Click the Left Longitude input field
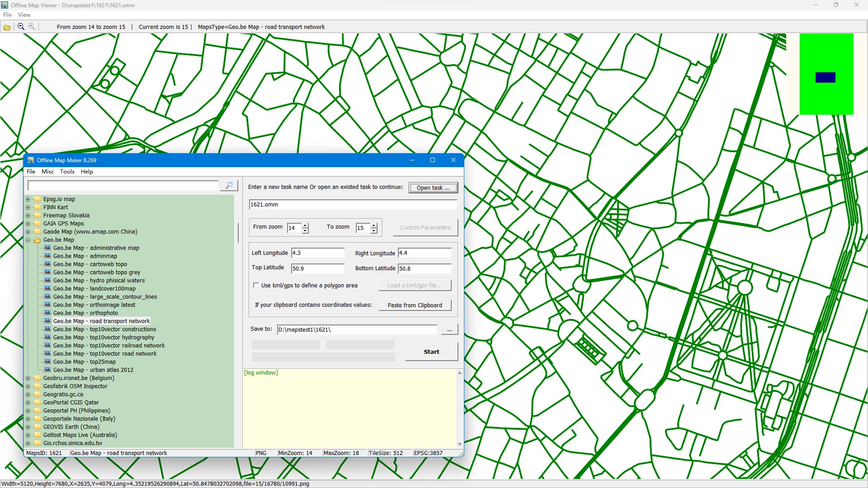The image size is (868, 488). 318,253
